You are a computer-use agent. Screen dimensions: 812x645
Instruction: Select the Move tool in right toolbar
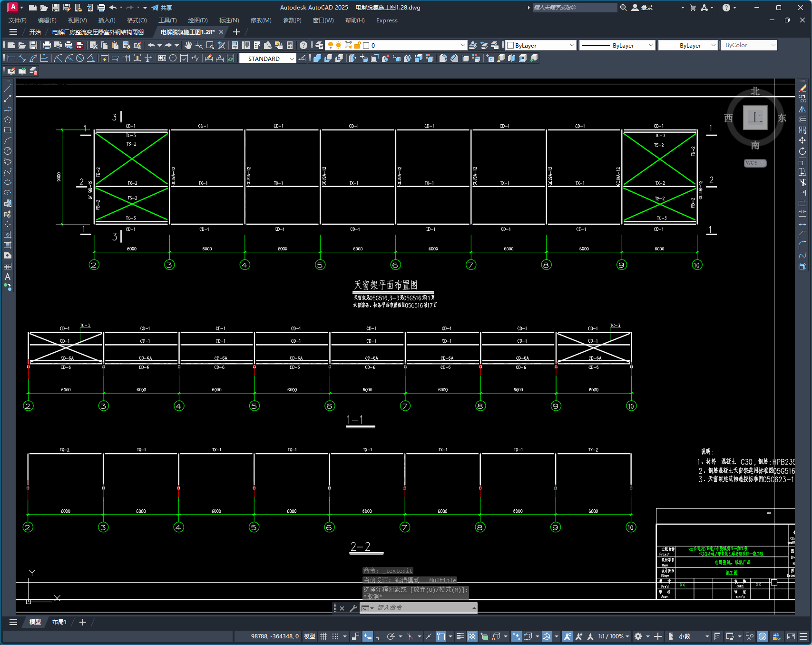click(x=802, y=140)
